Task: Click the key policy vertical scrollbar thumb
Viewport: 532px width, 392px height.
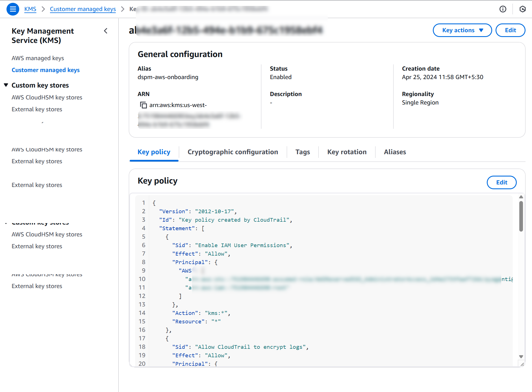Action: 521,216
